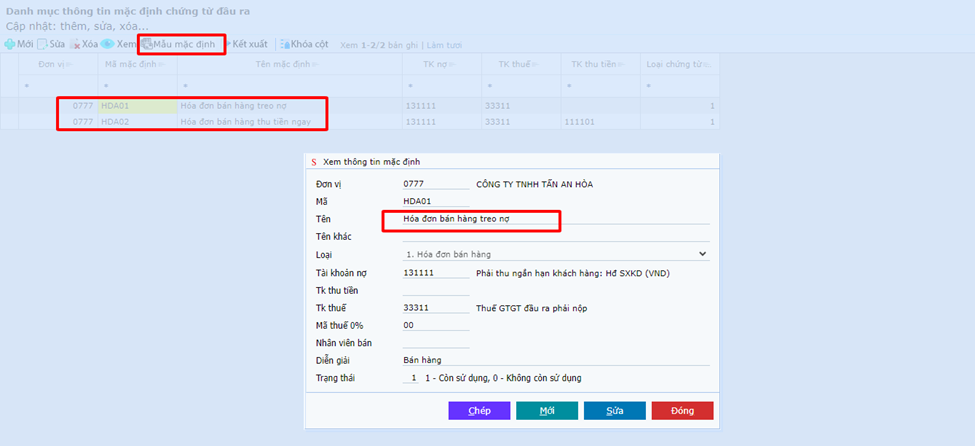Image resolution: width=975 pixels, height=446 pixels.
Task: Click the Chép button in the dialog
Action: pyautogui.click(x=479, y=411)
